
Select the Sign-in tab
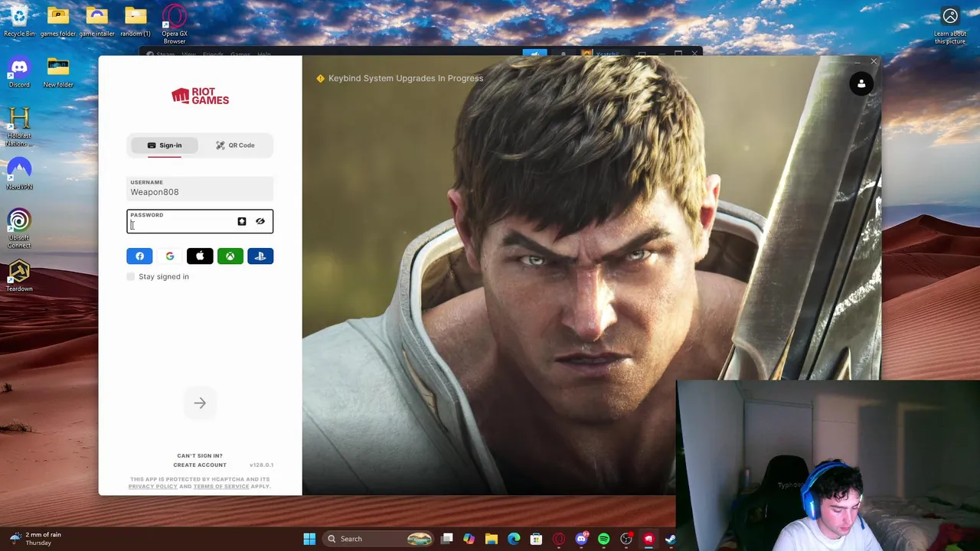click(165, 145)
